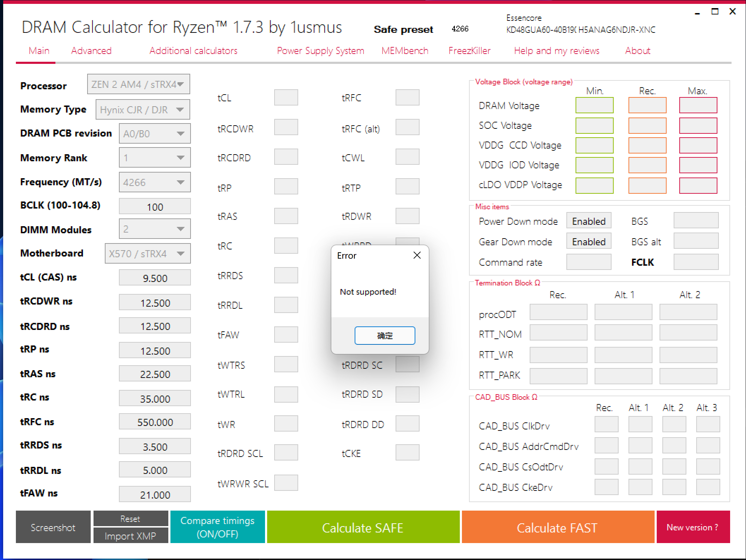
Task: Click the BCLK value field
Action: point(155,206)
